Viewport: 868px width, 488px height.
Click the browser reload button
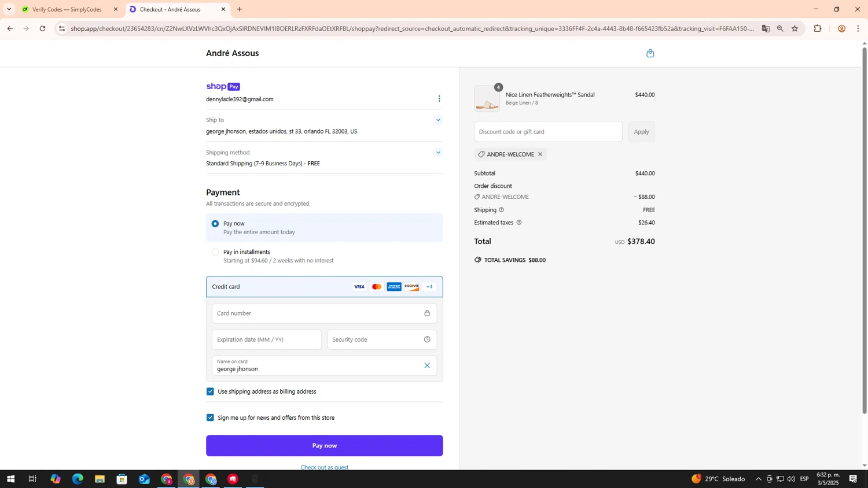coord(42,28)
